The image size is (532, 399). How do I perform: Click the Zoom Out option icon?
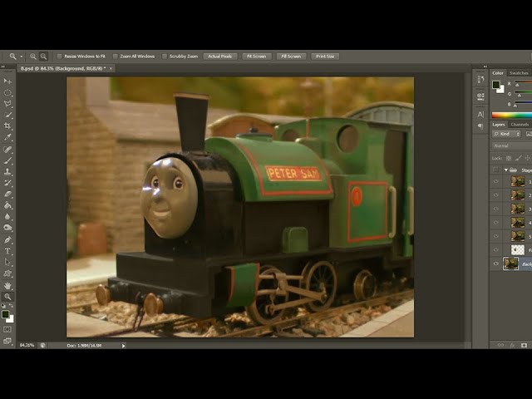tap(43, 57)
